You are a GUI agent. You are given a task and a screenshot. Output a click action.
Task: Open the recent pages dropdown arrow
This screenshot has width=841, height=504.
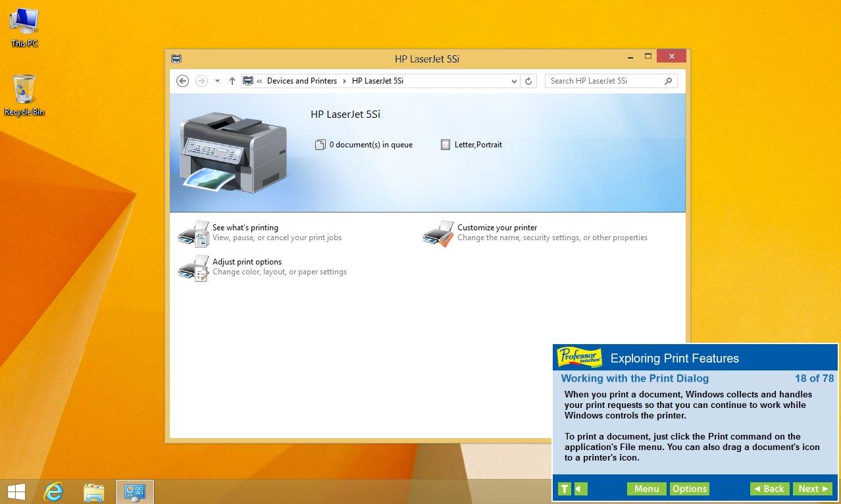click(217, 80)
